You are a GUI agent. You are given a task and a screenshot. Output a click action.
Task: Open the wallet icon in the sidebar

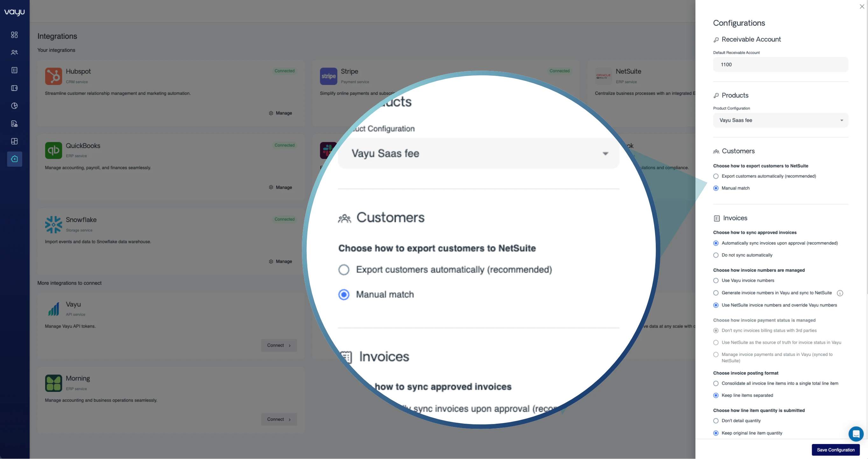(15, 88)
